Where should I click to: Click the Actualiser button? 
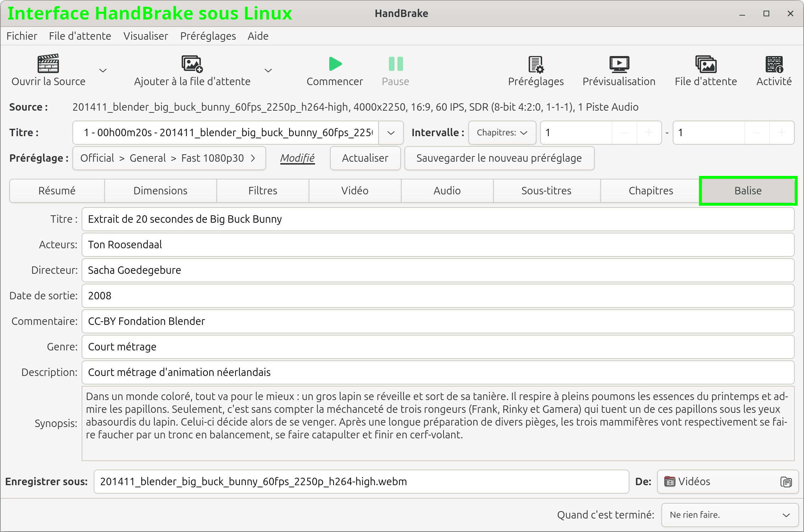pos(365,158)
